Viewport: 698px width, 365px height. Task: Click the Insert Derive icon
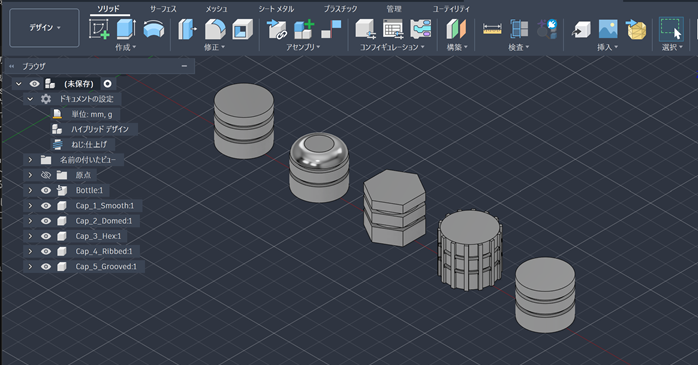(x=581, y=30)
